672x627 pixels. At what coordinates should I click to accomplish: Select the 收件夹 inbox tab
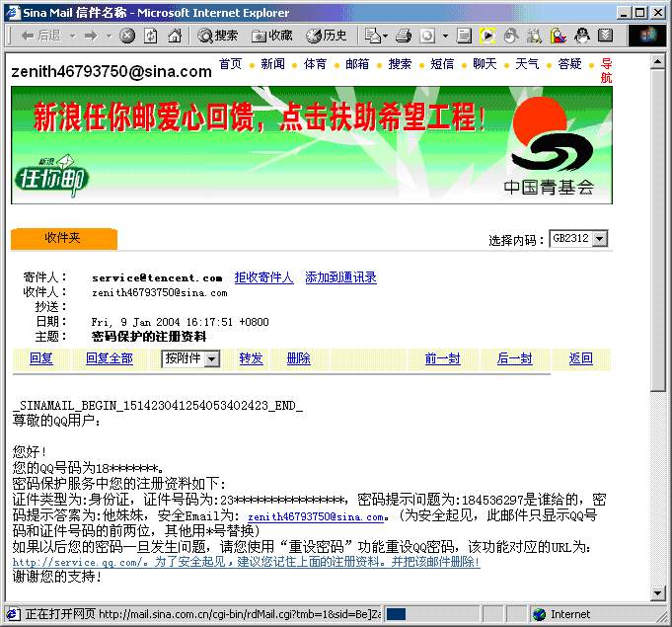(63, 238)
